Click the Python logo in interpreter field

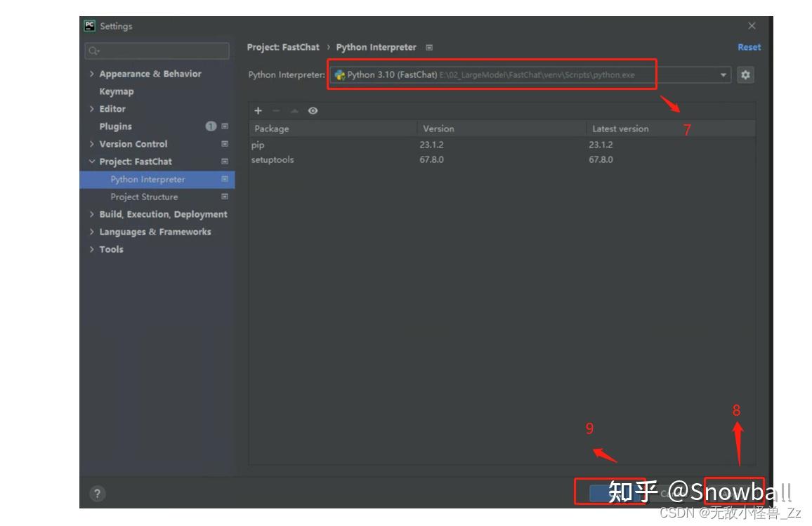coord(339,74)
